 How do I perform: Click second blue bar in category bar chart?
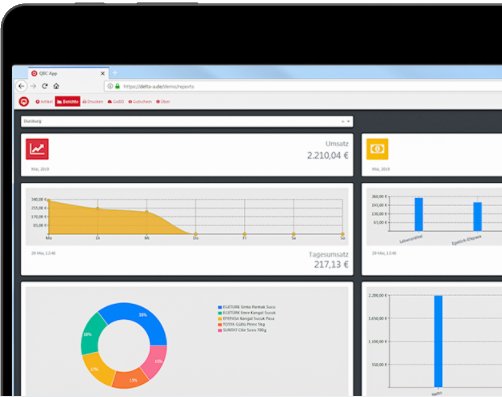(x=478, y=216)
